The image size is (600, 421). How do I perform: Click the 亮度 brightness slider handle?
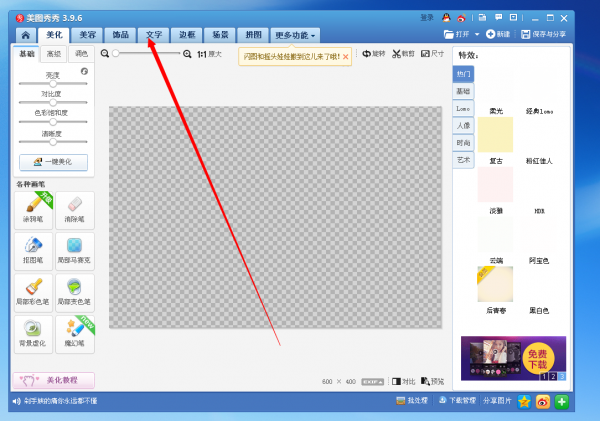point(53,83)
